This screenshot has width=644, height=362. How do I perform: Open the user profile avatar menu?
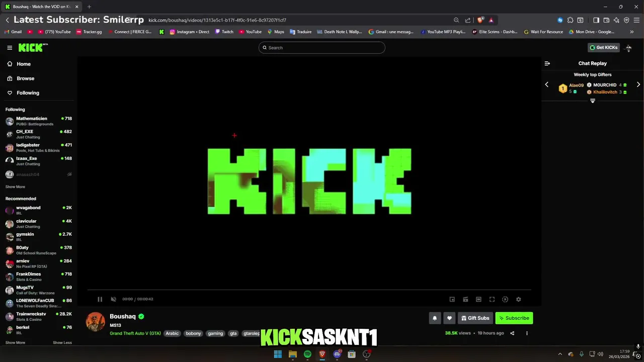point(629,48)
